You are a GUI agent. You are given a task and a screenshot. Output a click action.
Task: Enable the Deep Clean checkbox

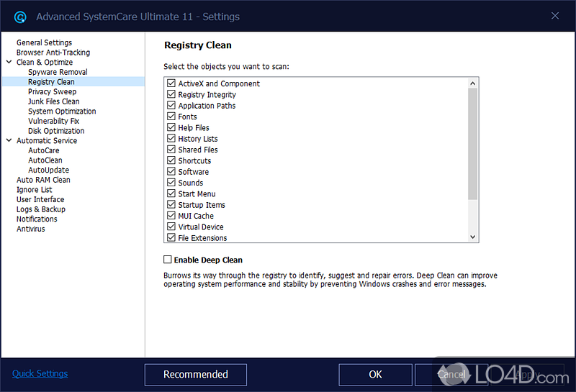(x=168, y=260)
